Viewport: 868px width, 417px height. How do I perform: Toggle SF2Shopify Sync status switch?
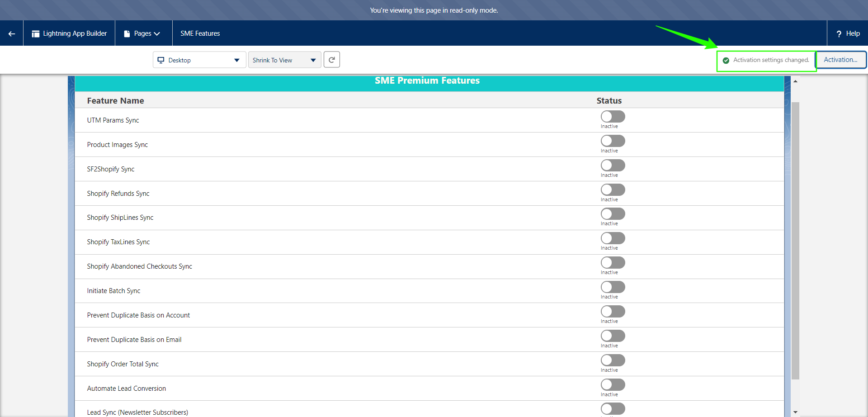(x=613, y=166)
